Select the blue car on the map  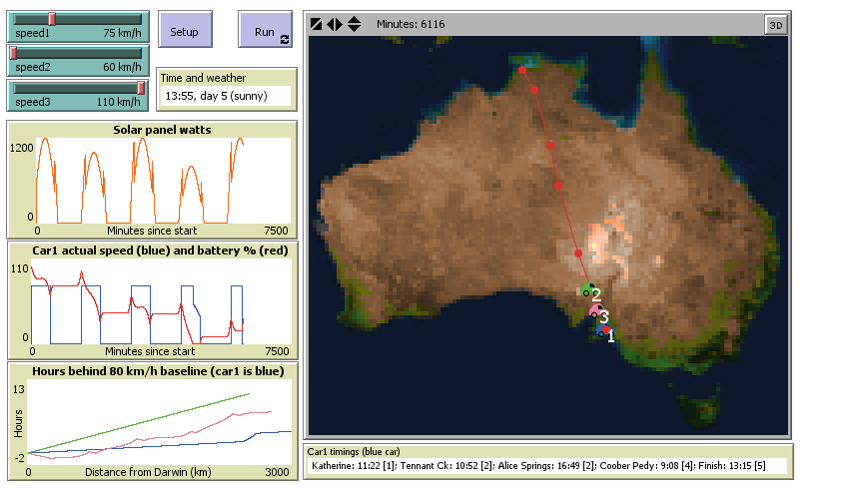click(x=602, y=331)
